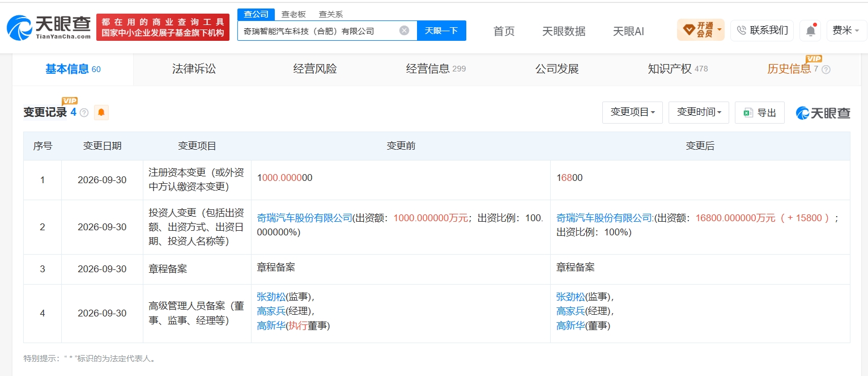
Task: Click the 注册资本变更 change item cell
Action: [197, 179]
